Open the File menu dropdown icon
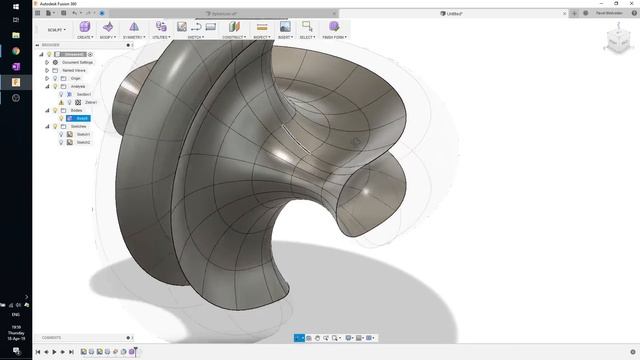Screen dimensions: 640x360 pyautogui.click(x=50, y=13)
